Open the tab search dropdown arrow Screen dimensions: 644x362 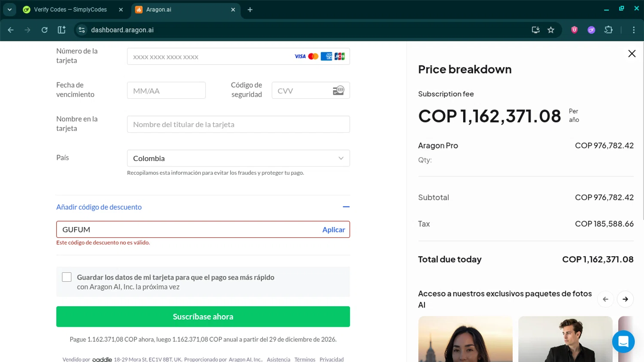click(x=9, y=9)
